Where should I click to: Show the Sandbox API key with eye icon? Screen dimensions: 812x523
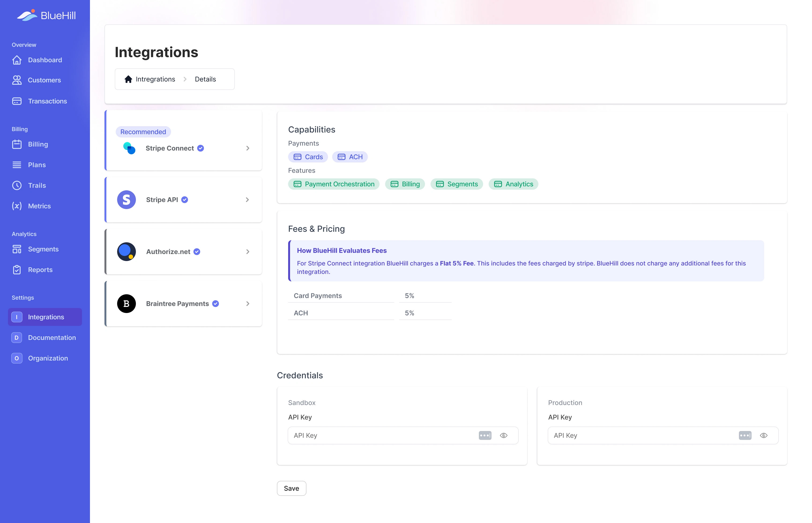click(x=503, y=435)
